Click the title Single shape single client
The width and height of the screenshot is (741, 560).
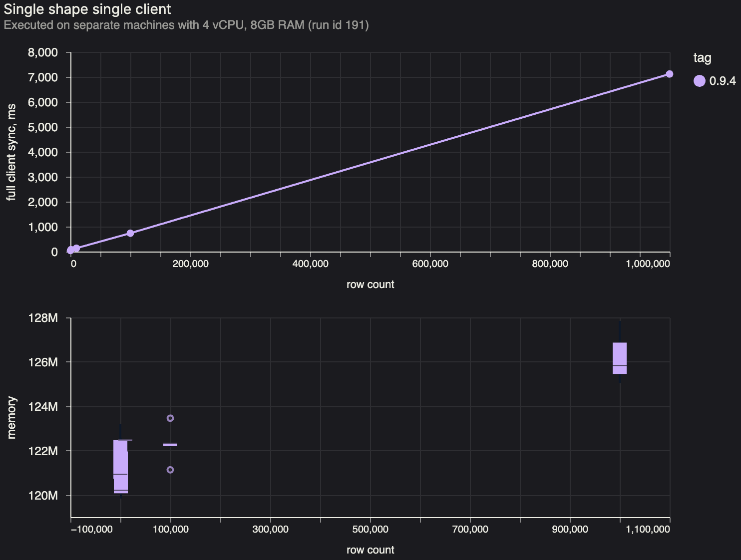pyautogui.click(x=87, y=9)
